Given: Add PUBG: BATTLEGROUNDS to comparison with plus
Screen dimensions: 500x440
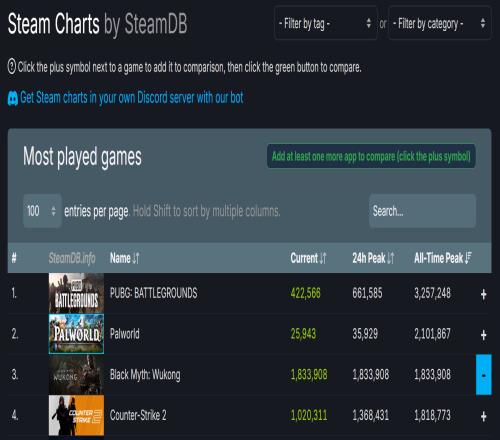Looking at the screenshot, I should click(483, 294).
